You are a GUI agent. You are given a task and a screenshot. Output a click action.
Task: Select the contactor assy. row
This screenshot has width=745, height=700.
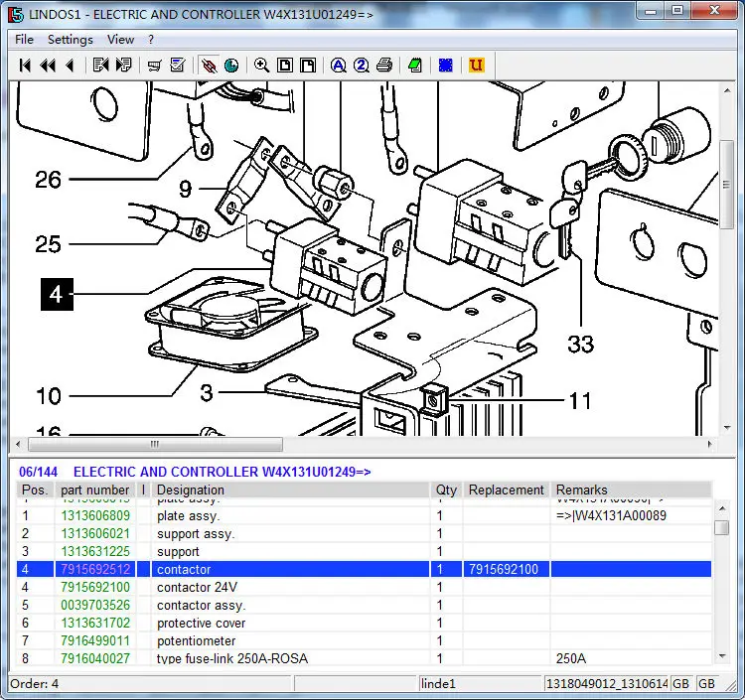point(364,605)
